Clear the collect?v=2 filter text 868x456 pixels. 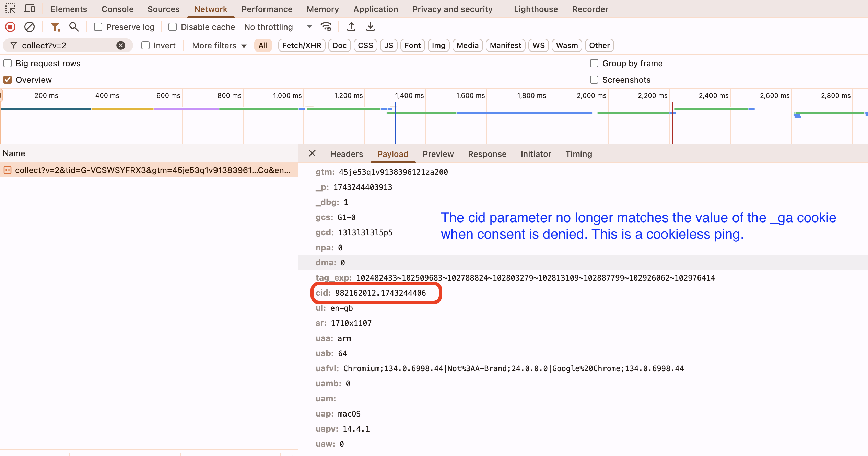121,45
